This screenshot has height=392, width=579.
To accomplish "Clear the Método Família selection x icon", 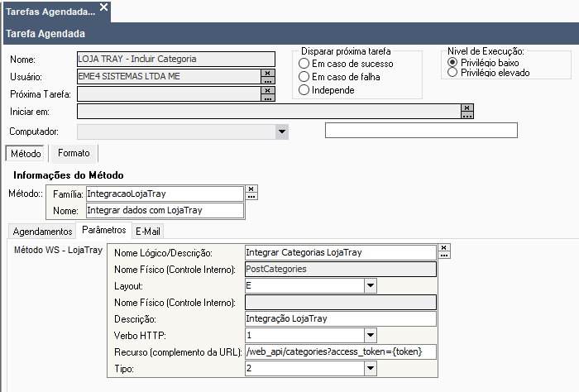I will click(x=251, y=189).
